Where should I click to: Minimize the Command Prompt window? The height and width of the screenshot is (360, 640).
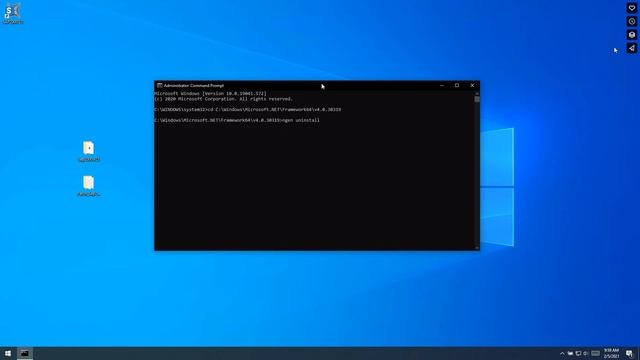pos(442,86)
